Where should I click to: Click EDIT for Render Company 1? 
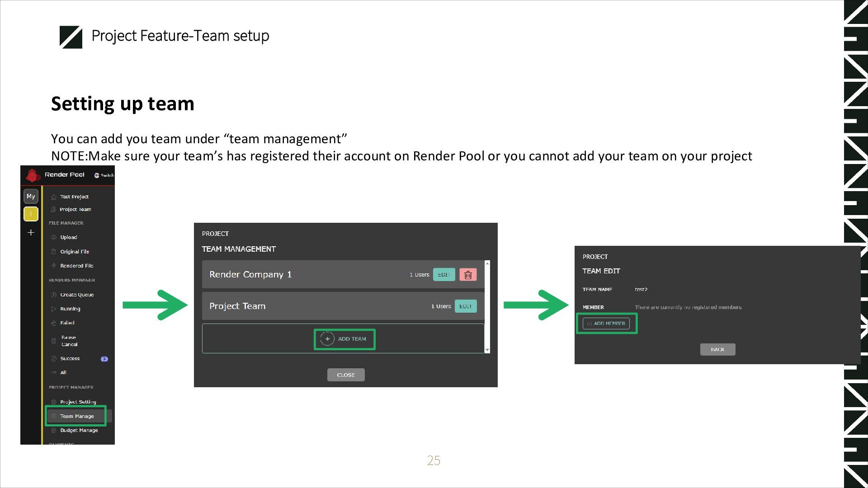(444, 275)
